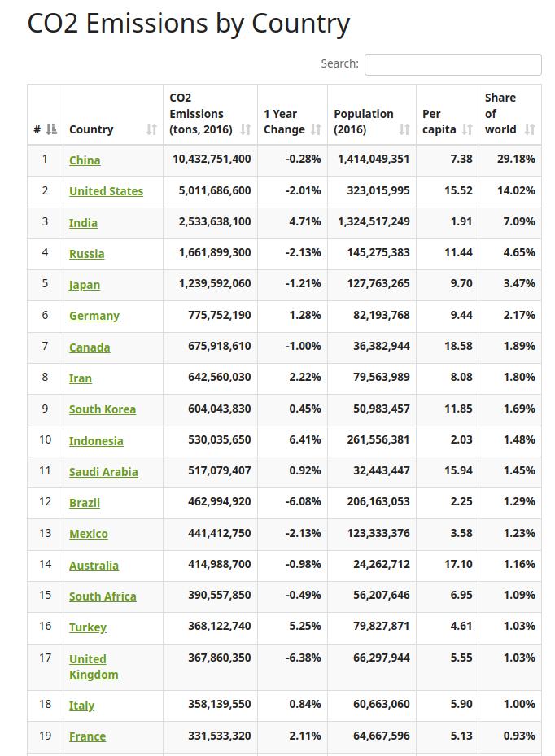Click the Country column header text

[x=91, y=129]
